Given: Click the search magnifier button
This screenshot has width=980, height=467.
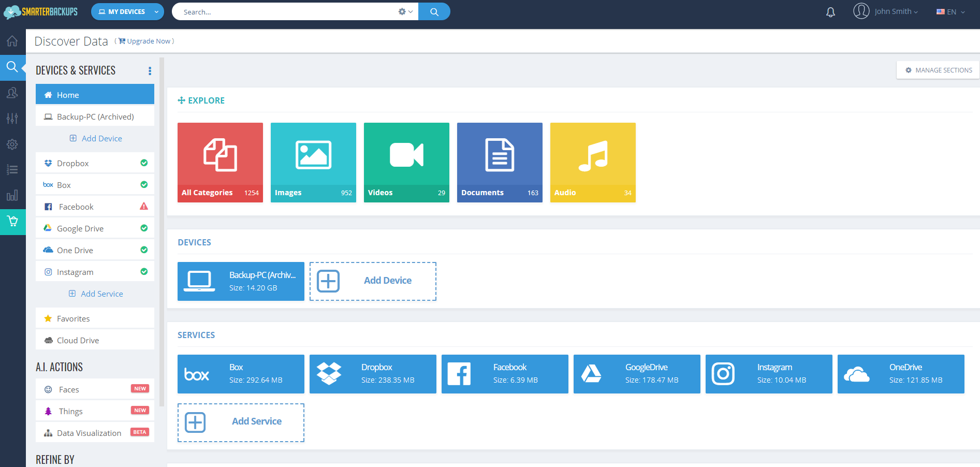Looking at the screenshot, I should pos(434,11).
